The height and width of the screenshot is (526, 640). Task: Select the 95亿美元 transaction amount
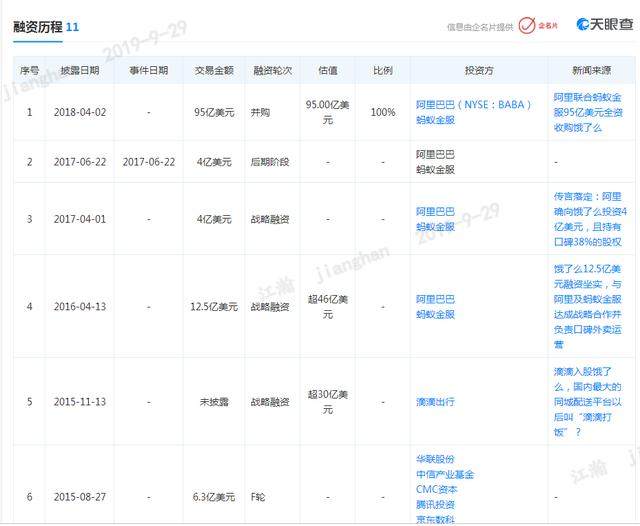[x=214, y=112]
